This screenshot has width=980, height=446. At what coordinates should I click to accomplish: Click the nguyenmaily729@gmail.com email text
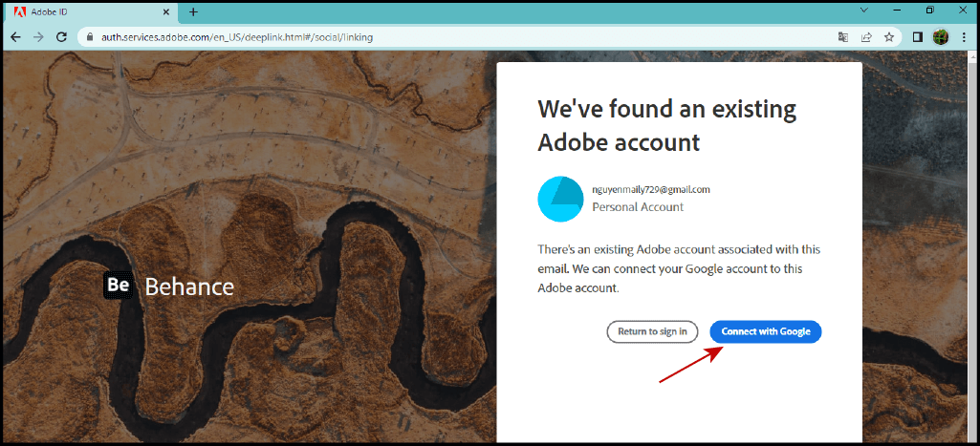tap(651, 189)
